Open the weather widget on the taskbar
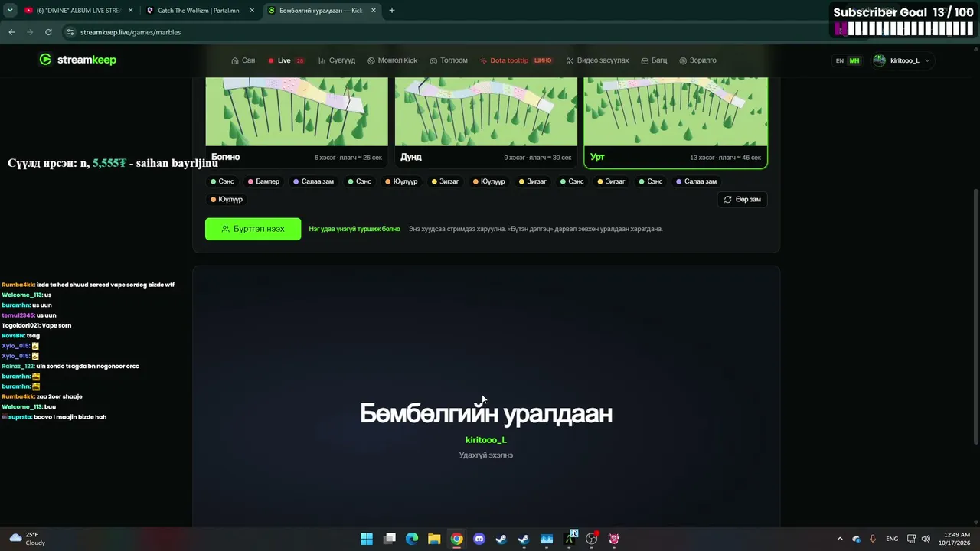980x551 pixels. tap(28, 539)
